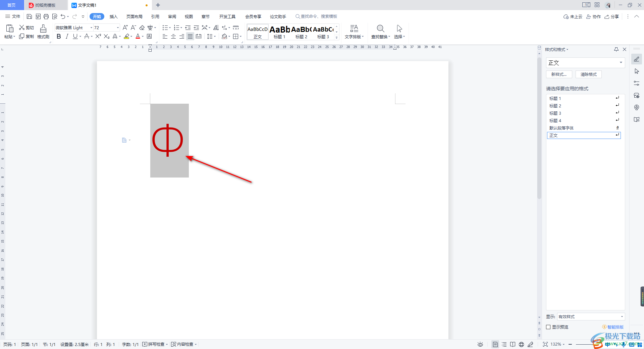The width and height of the screenshot is (644, 349).
Task: Click the eye protection mode icon
Action: pyautogui.click(x=480, y=344)
